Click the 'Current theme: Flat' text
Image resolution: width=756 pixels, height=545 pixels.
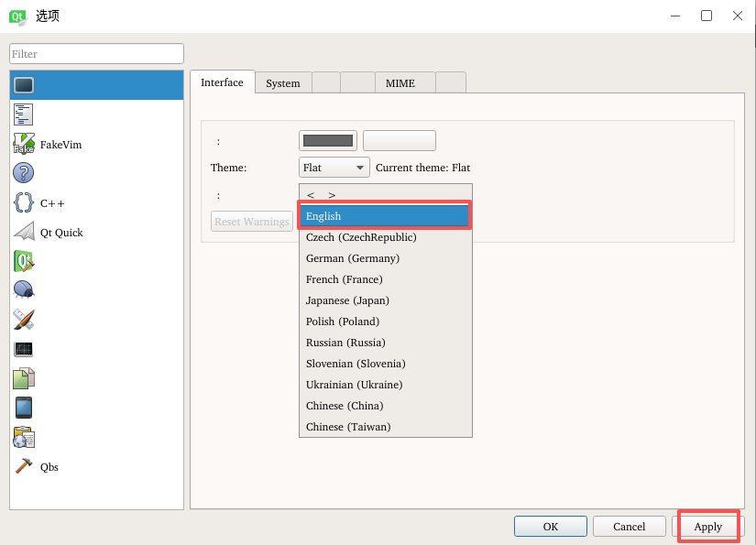(422, 168)
